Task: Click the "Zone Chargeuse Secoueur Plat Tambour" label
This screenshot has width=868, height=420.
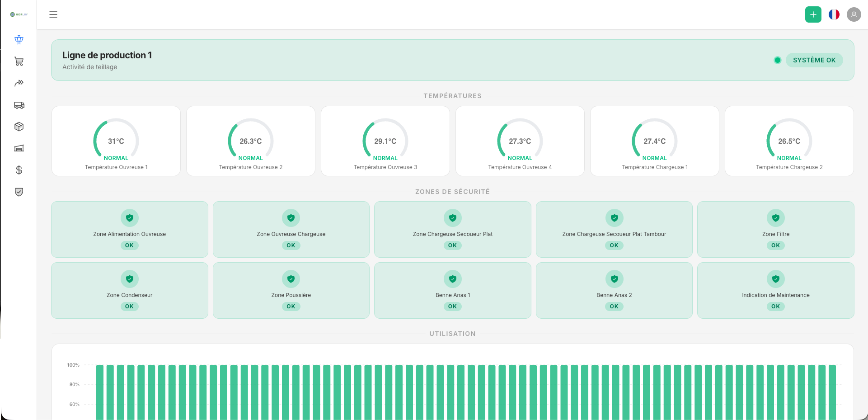Action: pyautogui.click(x=615, y=234)
